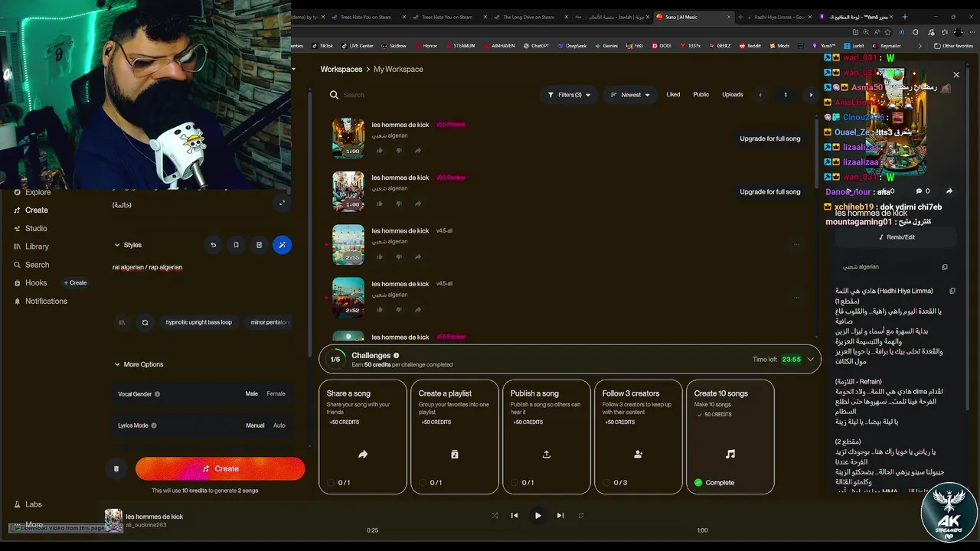Image resolution: width=980 pixels, height=551 pixels.
Task: Open the Filters (3) dropdown
Action: point(569,95)
